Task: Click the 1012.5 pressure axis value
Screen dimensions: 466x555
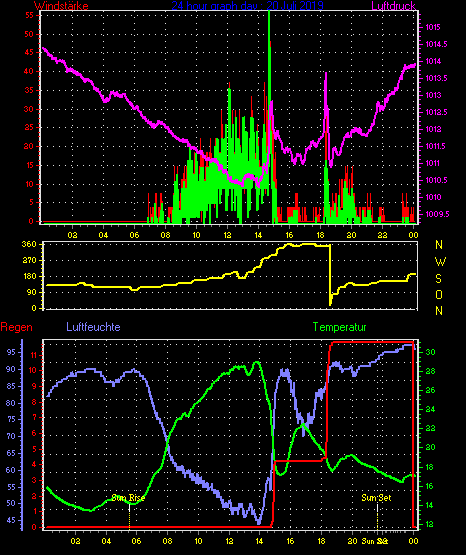Action: coord(436,112)
